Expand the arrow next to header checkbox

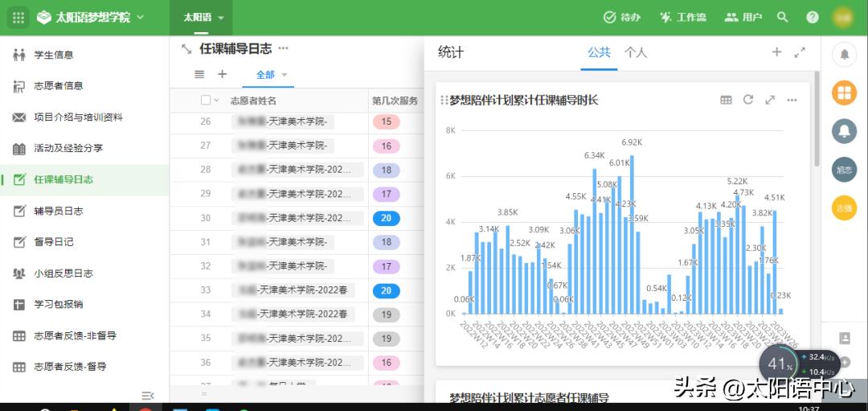[x=216, y=101]
